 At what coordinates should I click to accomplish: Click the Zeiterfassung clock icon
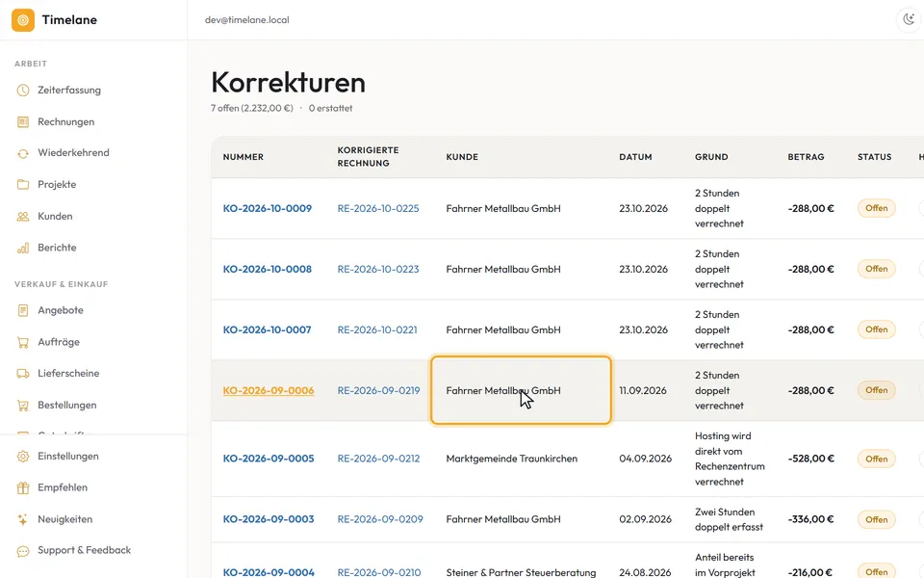[x=23, y=91]
